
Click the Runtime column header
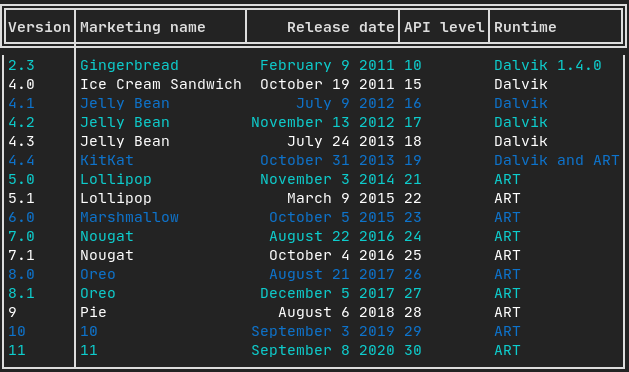coord(525,27)
